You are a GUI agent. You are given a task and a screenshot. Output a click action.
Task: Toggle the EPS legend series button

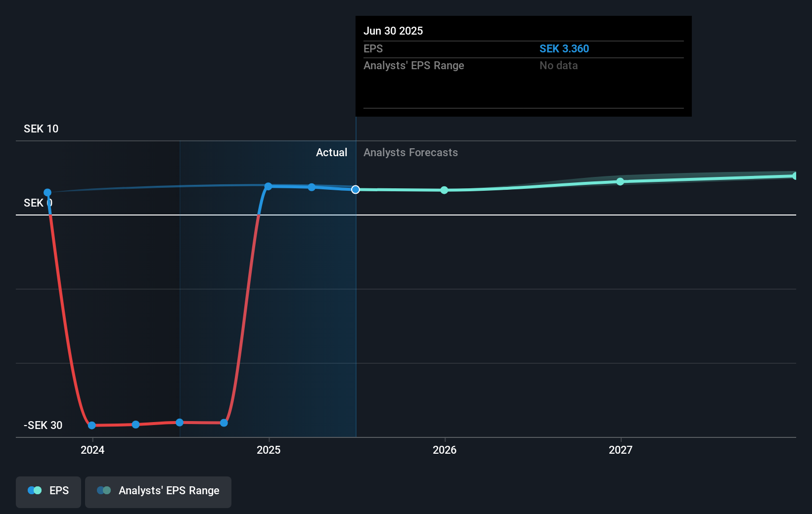pos(48,491)
